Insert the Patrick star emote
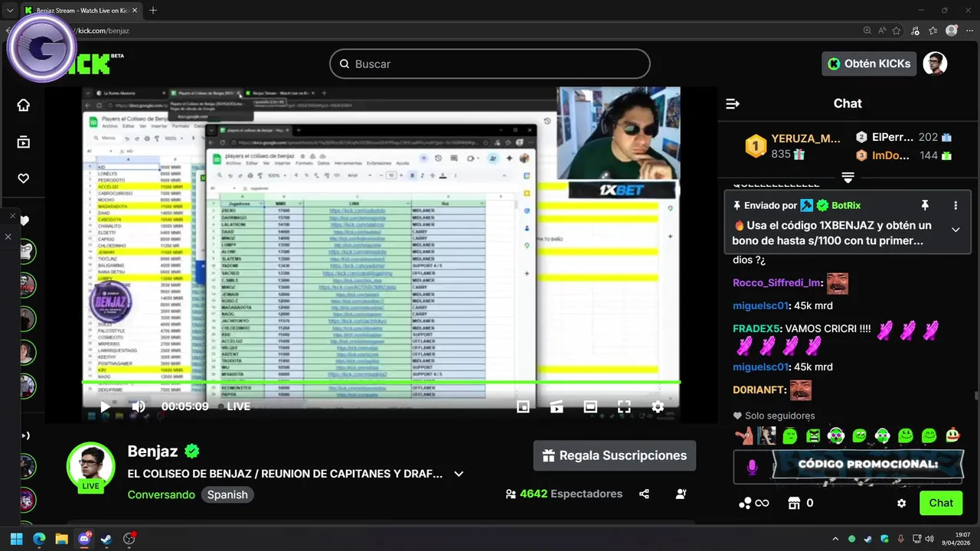 (743, 436)
